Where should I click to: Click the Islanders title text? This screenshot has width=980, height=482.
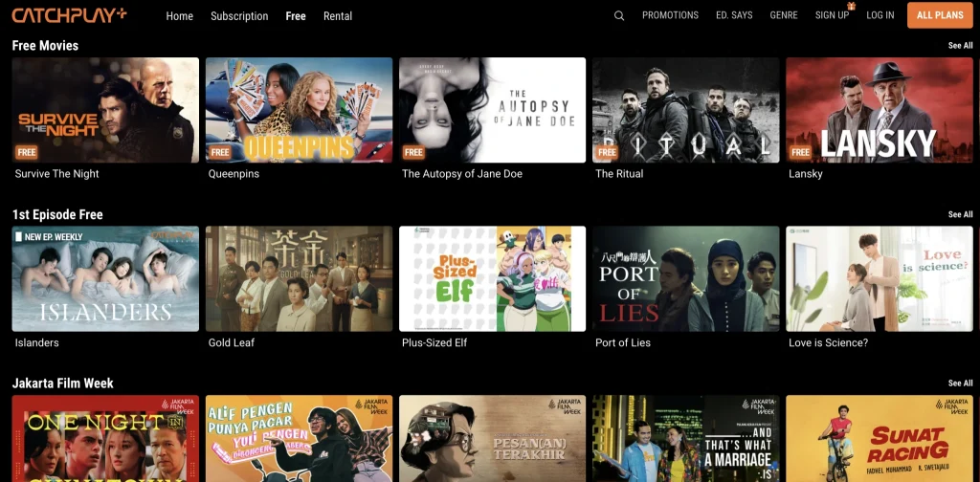(x=37, y=342)
